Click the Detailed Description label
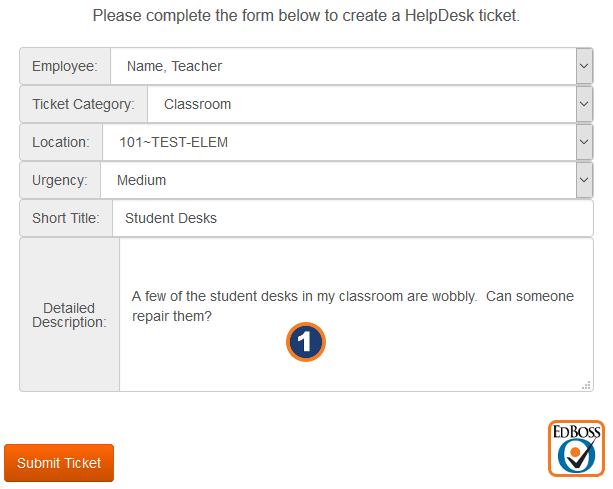This screenshot has width=613, height=489. [69, 315]
